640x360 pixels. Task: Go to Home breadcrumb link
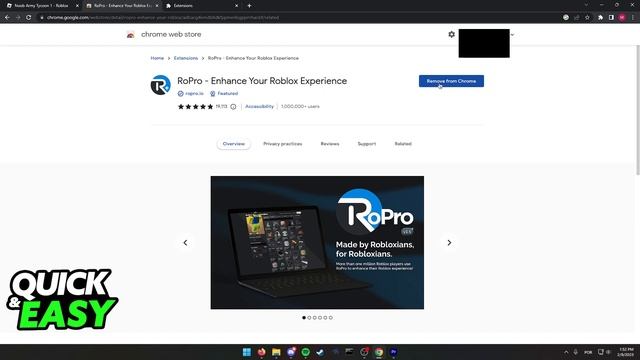157,58
